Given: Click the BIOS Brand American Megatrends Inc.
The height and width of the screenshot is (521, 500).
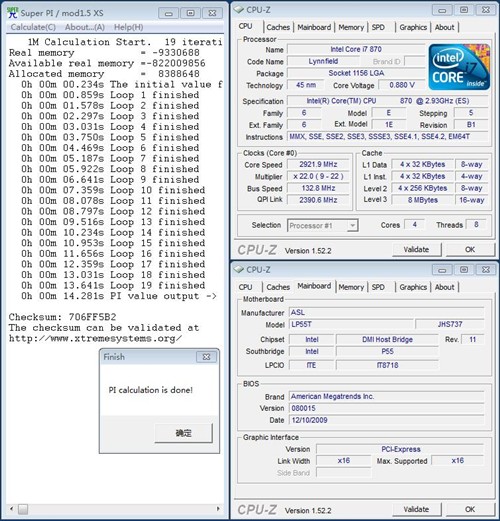Looking at the screenshot, I should click(386, 396).
